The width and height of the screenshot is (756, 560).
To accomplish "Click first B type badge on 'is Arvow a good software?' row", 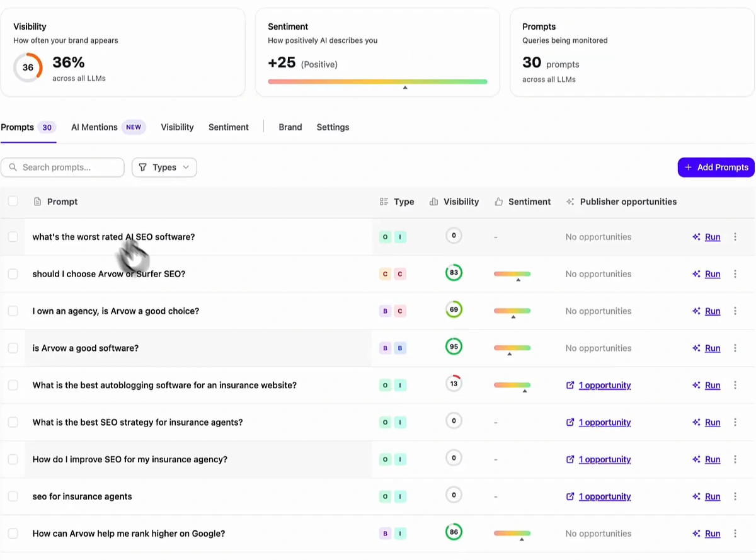I will coord(385,348).
